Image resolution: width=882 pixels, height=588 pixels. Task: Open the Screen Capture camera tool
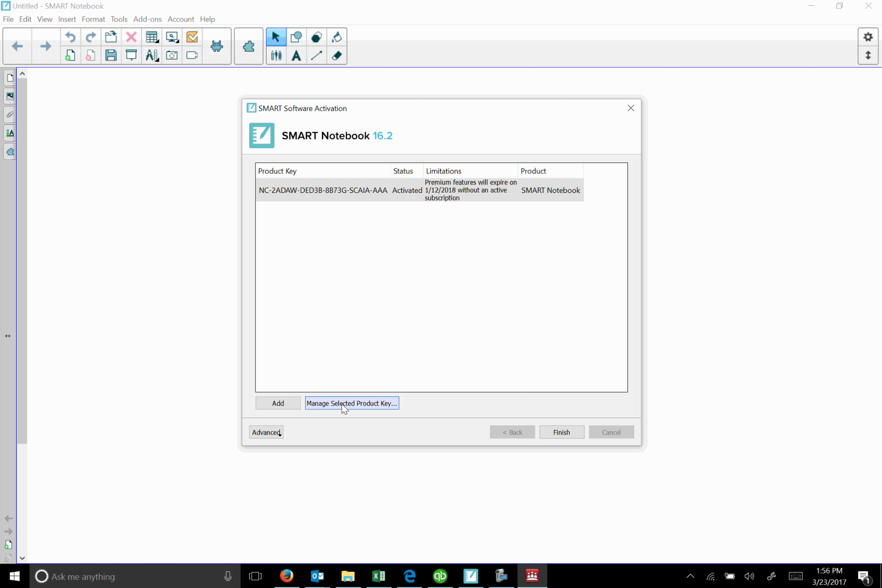coord(172,55)
